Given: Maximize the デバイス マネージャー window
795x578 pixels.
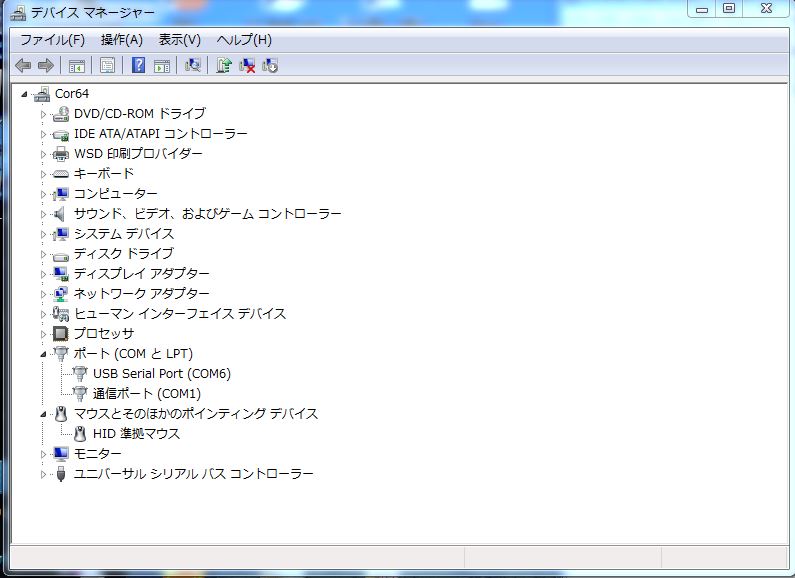Looking at the screenshot, I should coord(728,9).
